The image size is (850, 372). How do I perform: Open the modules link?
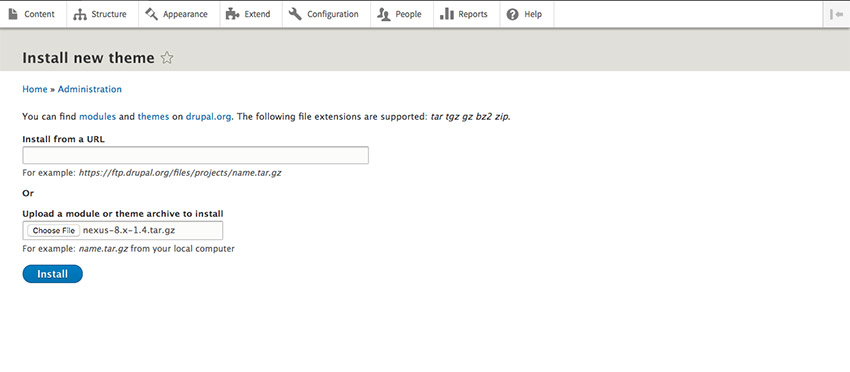[98, 116]
